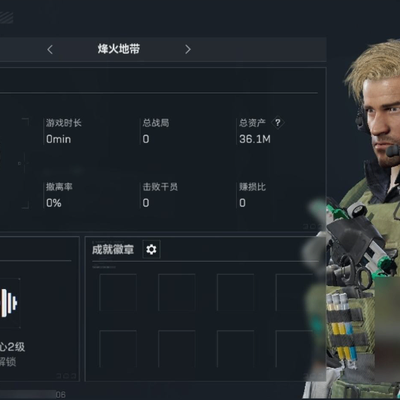Select the third empty badge slot, bottom row
Screen dimensions: 400x400
235,349
